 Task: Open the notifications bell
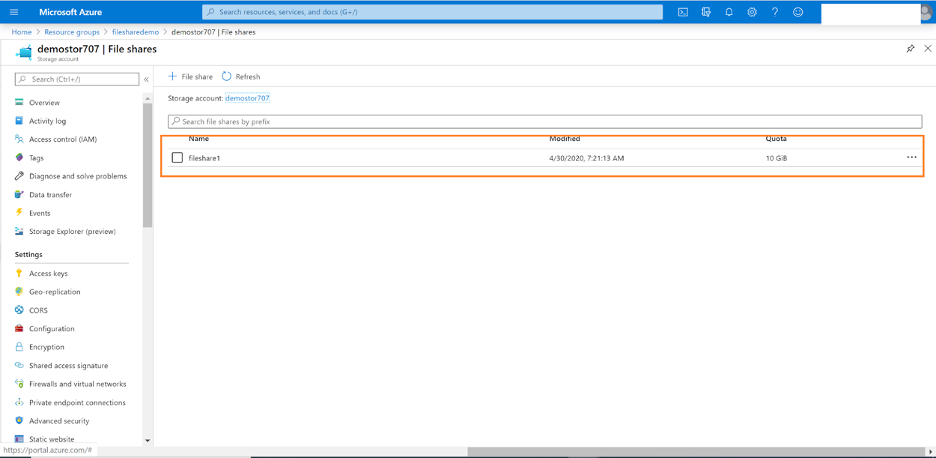[x=729, y=12]
